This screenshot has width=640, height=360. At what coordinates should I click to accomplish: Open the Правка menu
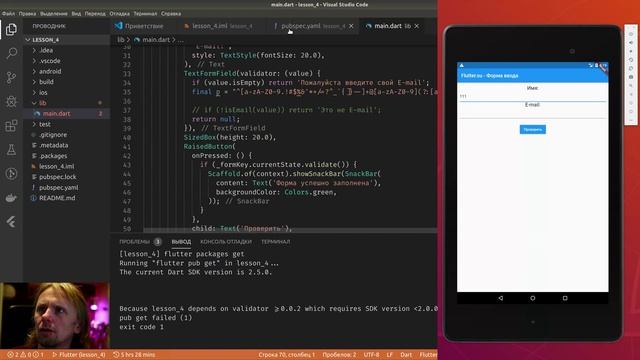coord(27,13)
